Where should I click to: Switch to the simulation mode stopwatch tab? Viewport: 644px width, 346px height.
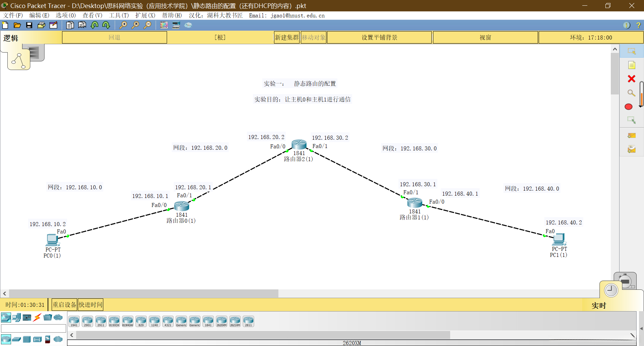pos(625,281)
